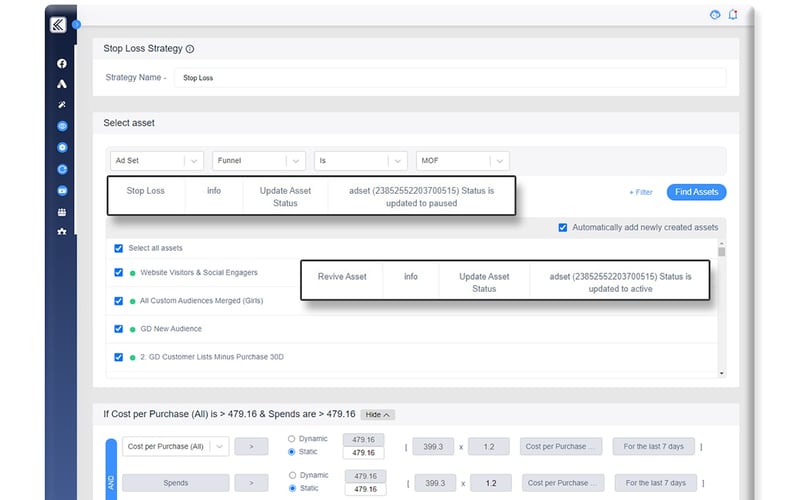
Task: Click the double-chevron app logo in sidebar
Action: coord(58,24)
